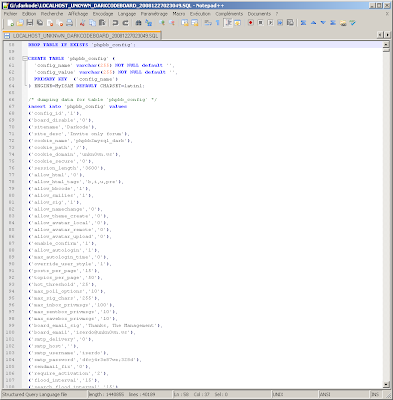Viewport: 393px width, 400px height.
Task: Click the run macro multiple times icon
Action: pos(280,23)
